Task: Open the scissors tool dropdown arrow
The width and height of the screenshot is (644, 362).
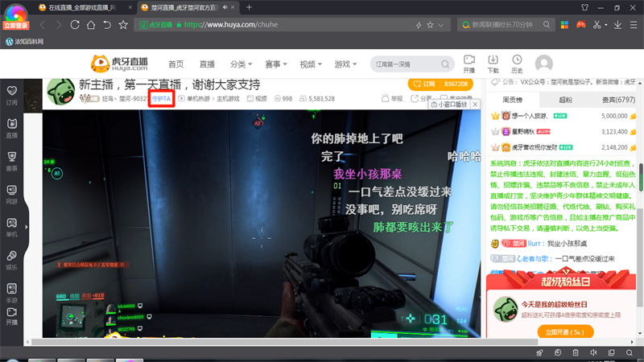Action: [606, 25]
